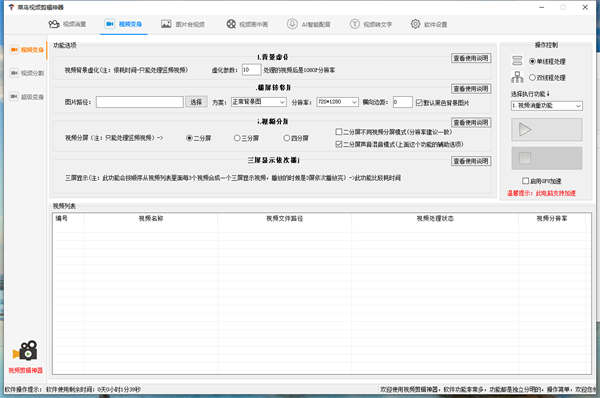The height and width of the screenshot is (398, 600).
Task: Click the app icon in the title bar
Action: pos(11,7)
